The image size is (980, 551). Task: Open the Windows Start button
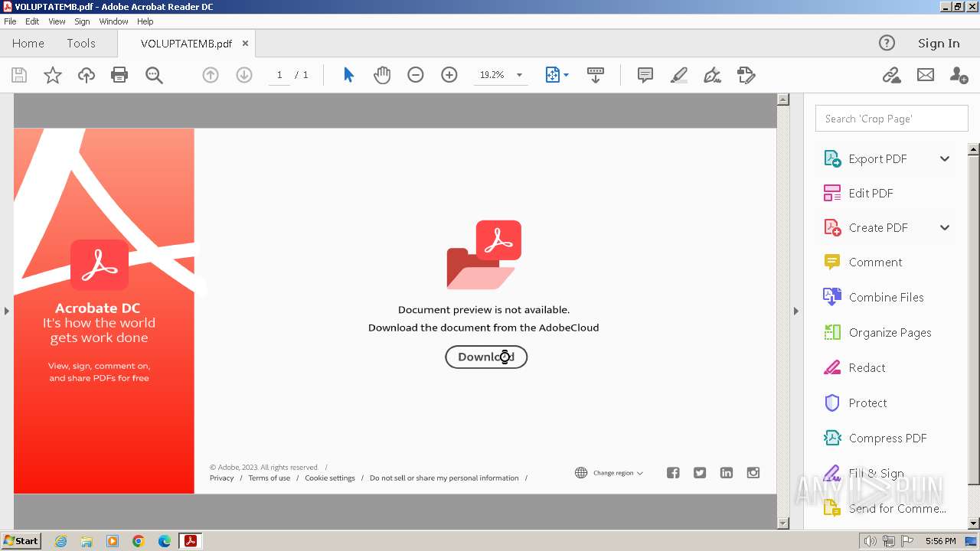pyautogui.click(x=21, y=540)
